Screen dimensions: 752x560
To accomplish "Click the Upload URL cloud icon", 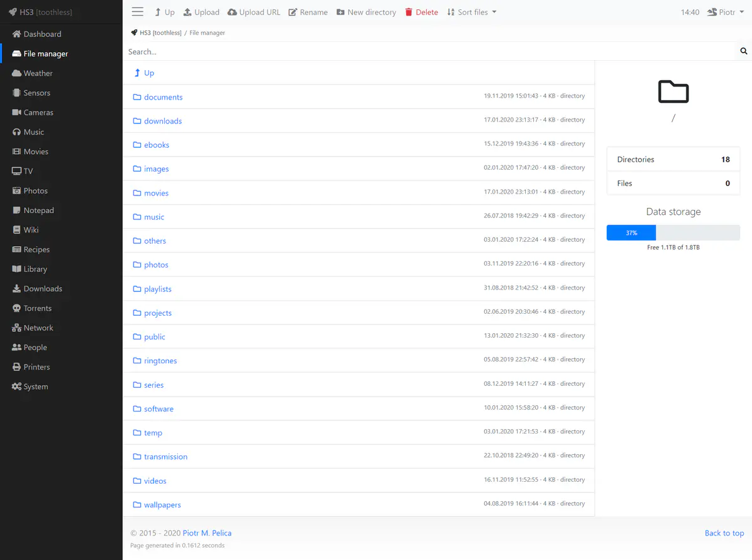I will [x=232, y=12].
